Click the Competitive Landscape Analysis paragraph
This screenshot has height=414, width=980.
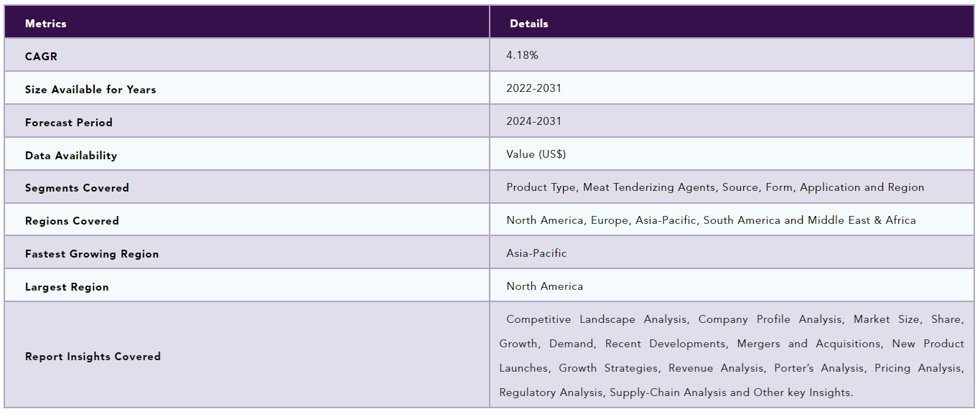tap(732, 356)
